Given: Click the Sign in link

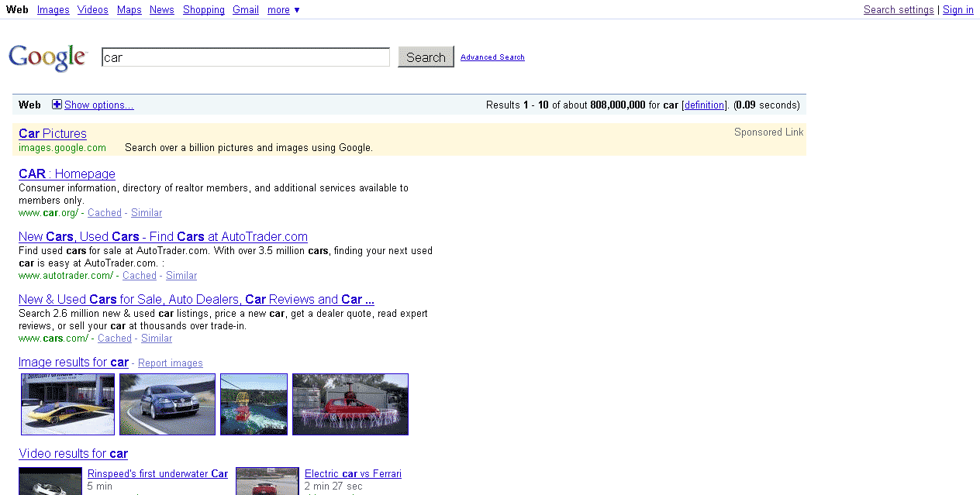Looking at the screenshot, I should pyautogui.click(x=958, y=10).
